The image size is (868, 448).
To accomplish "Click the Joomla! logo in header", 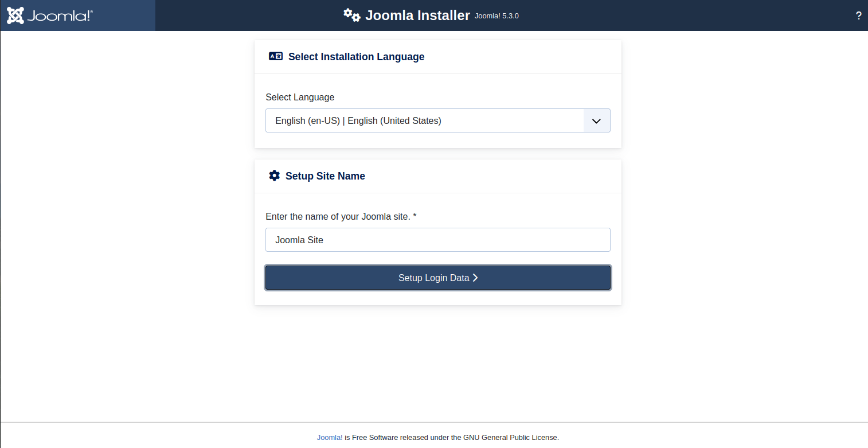I will [15, 15].
